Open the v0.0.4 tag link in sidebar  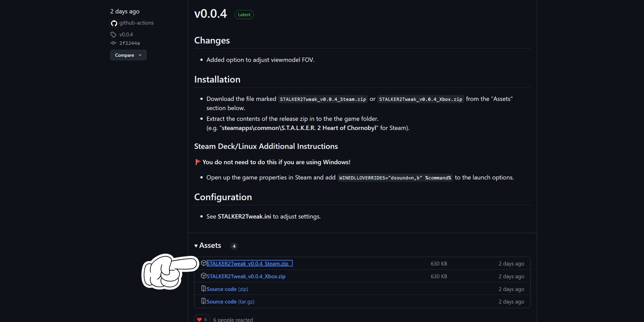coord(126,35)
